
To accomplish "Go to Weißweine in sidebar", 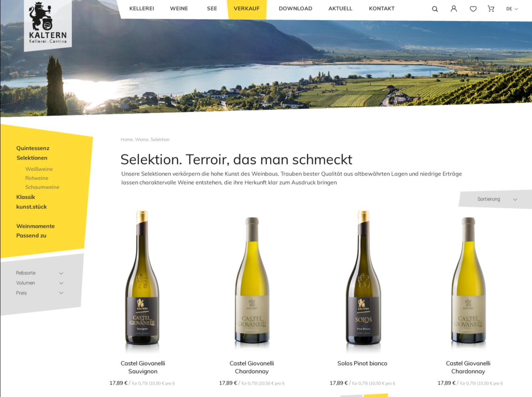I will (39, 169).
